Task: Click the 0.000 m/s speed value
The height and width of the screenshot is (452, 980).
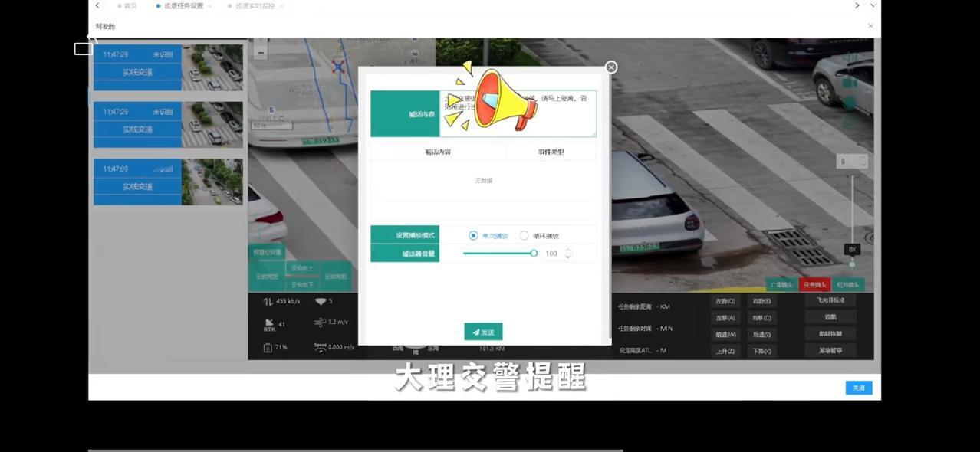Action: 341,347
